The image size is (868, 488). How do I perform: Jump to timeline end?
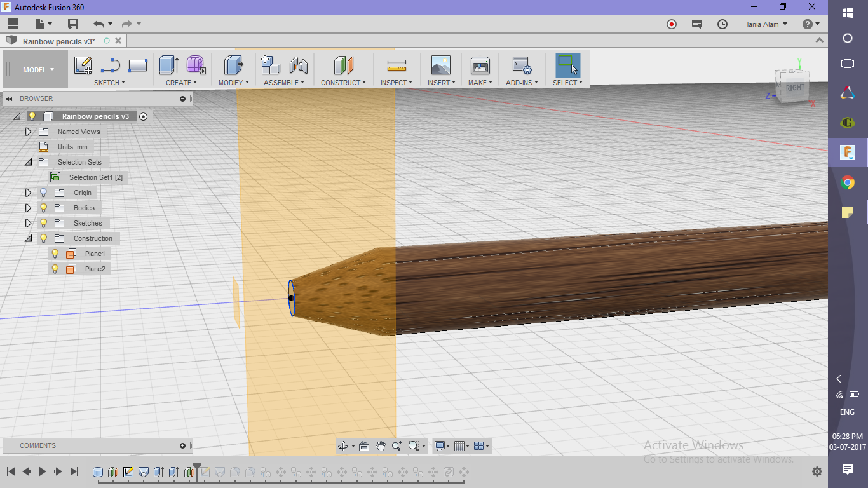[x=74, y=471]
